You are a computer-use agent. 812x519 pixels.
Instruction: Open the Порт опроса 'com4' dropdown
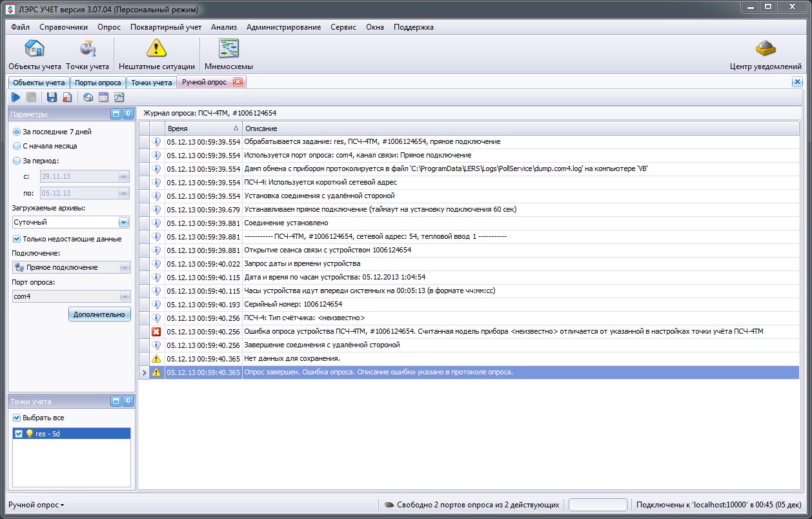(125, 296)
